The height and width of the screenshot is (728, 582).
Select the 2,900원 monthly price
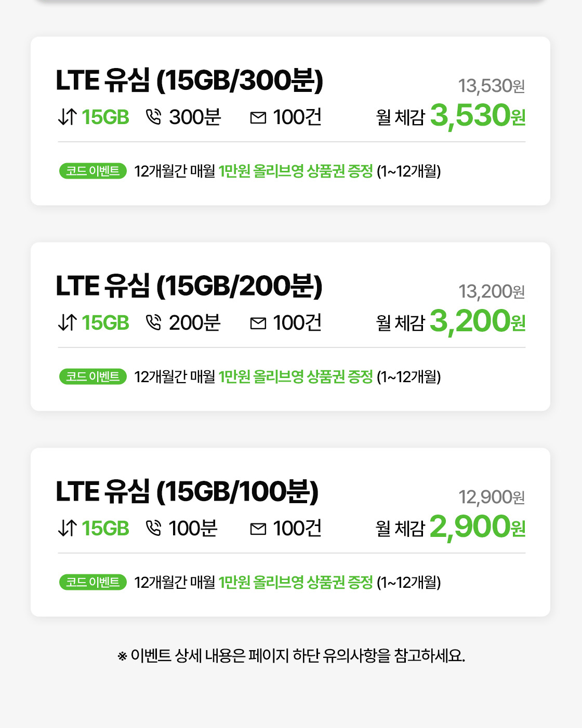point(478,527)
